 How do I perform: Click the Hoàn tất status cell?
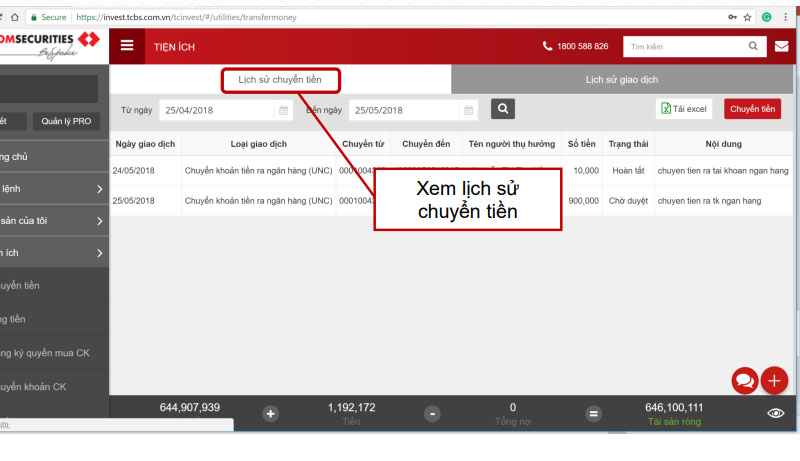click(628, 170)
